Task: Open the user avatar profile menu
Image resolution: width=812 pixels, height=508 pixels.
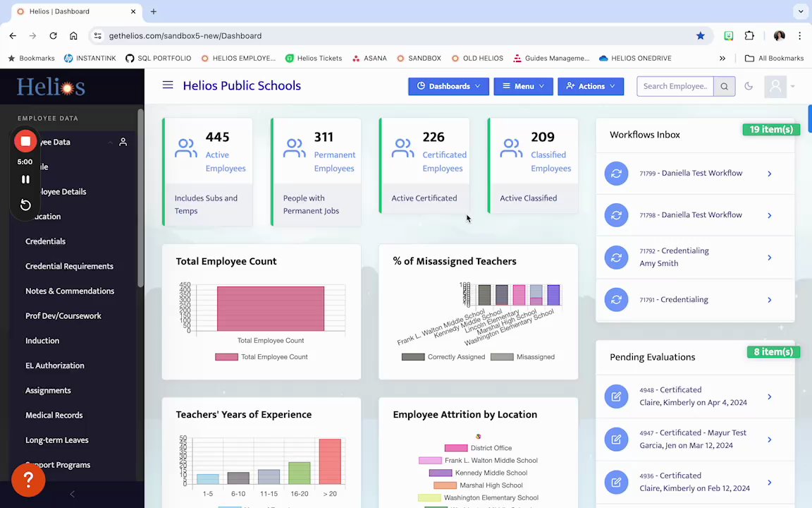Action: tap(775, 86)
